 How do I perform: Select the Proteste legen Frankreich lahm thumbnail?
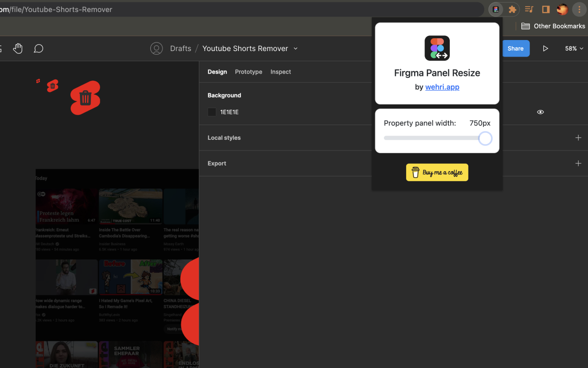(x=67, y=206)
